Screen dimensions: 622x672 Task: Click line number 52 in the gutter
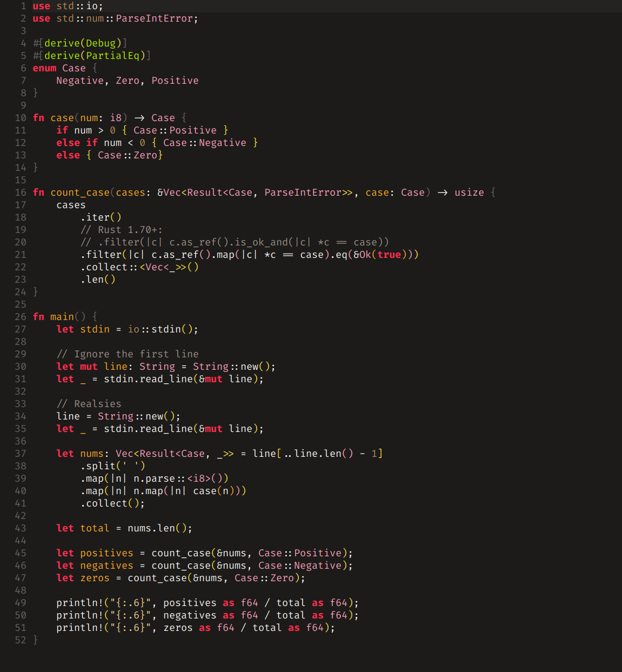click(21, 640)
